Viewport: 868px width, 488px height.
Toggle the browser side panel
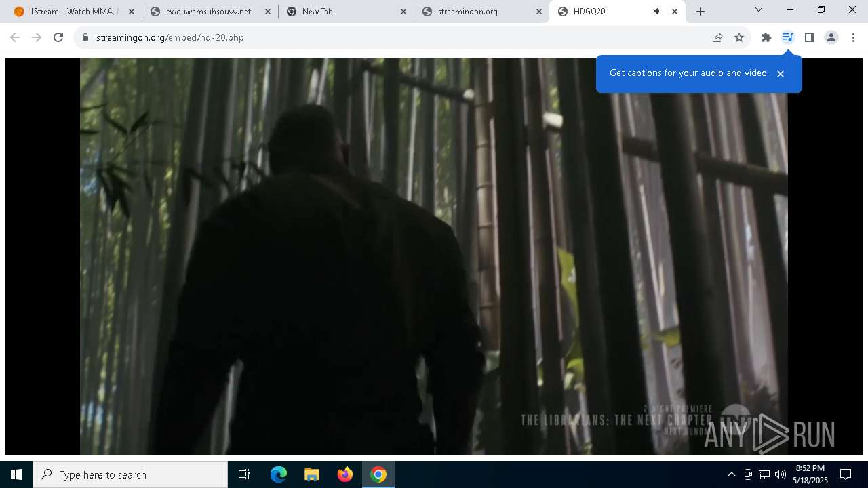click(x=810, y=37)
